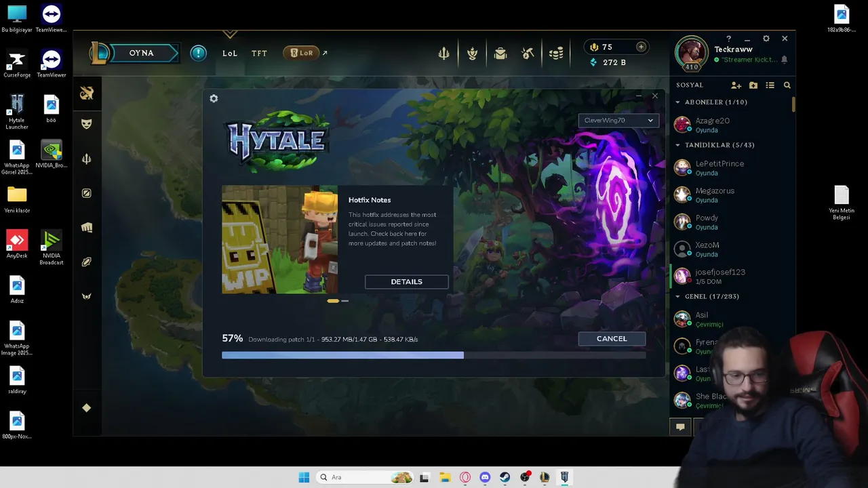
Task: Open the first left sidebar horned helmet icon
Action: pyautogui.click(x=87, y=94)
